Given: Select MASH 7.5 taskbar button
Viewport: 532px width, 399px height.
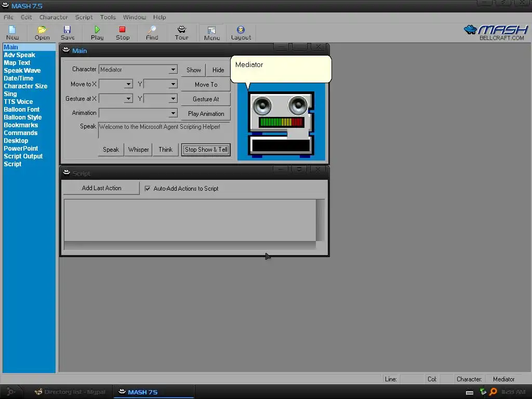Looking at the screenshot, I should (154, 392).
